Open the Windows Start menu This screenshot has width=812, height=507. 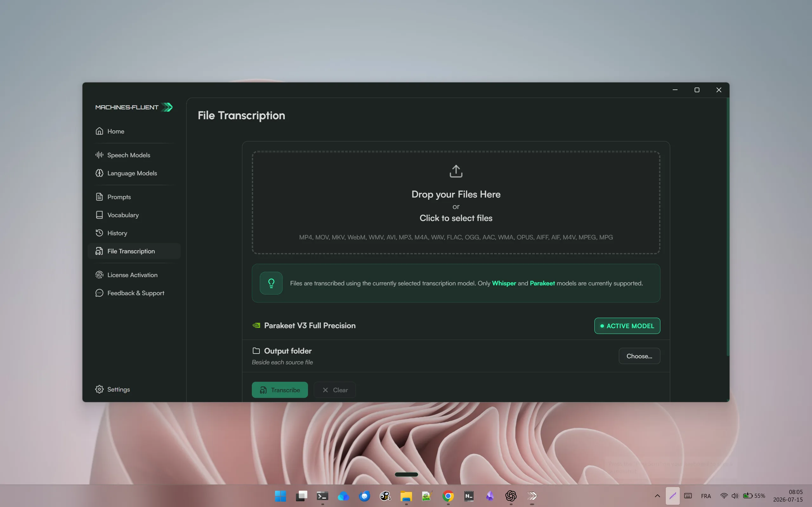click(x=280, y=496)
